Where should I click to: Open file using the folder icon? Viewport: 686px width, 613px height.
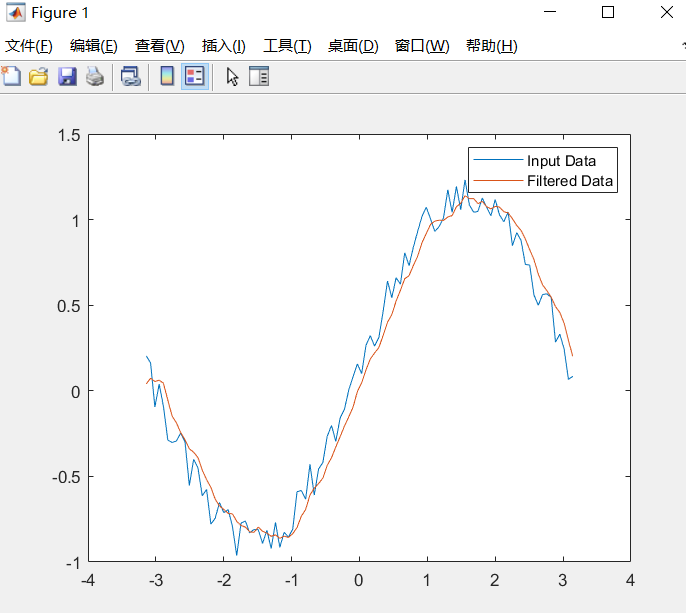tap(38, 77)
